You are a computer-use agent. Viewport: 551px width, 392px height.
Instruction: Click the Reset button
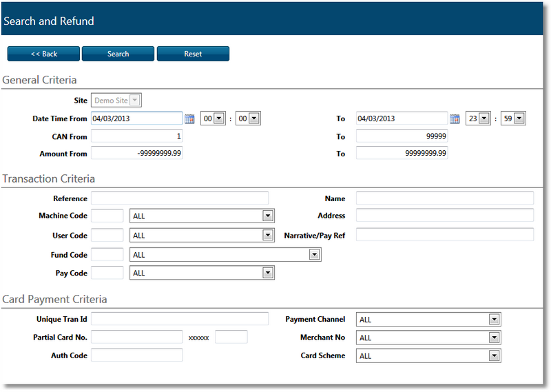[193, 54]
